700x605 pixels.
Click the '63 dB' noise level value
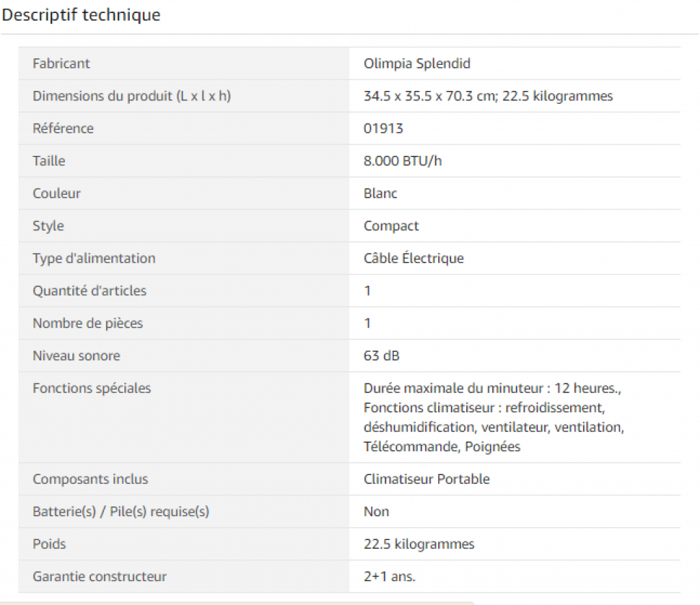381,356
